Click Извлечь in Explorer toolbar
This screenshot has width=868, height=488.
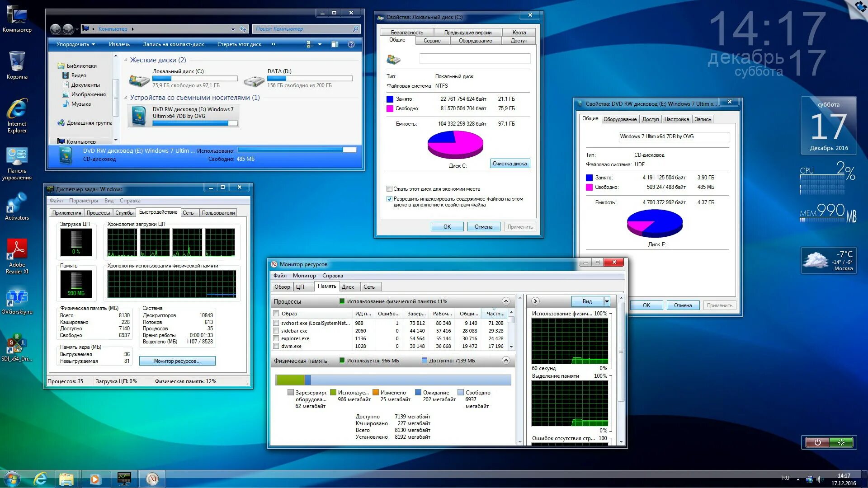pos(119,44)
